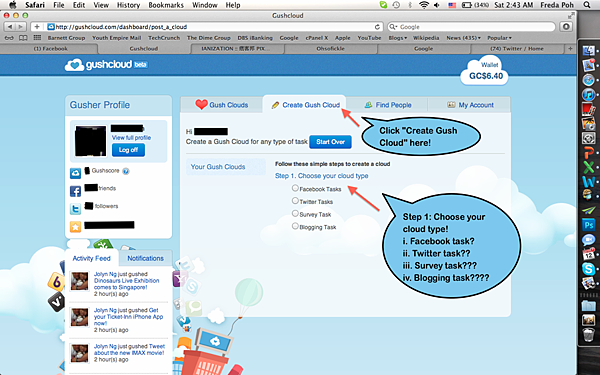Select the Survey Task radio button

295,213
